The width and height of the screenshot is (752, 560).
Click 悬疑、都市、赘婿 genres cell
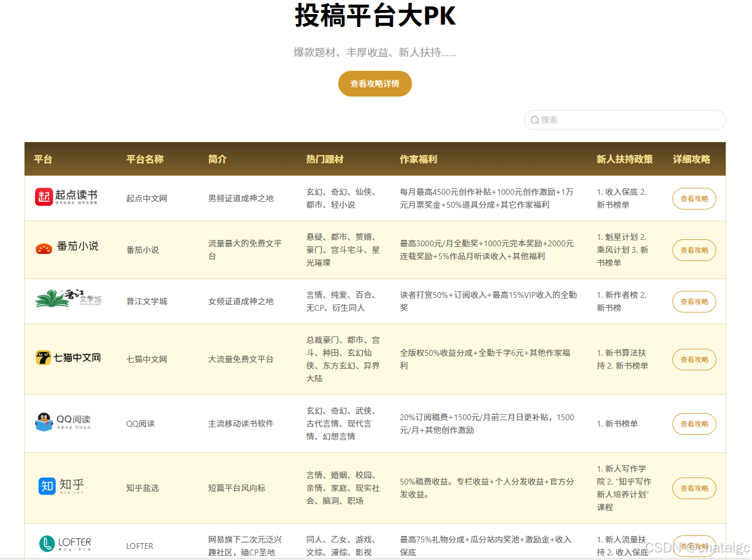pyautogui.click(x=343, y=250)
